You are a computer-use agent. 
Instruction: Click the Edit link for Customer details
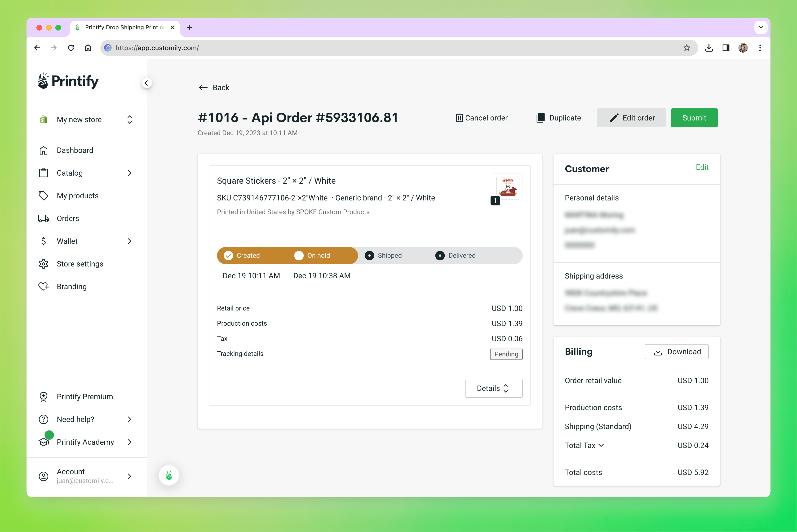tap(702, 167)
